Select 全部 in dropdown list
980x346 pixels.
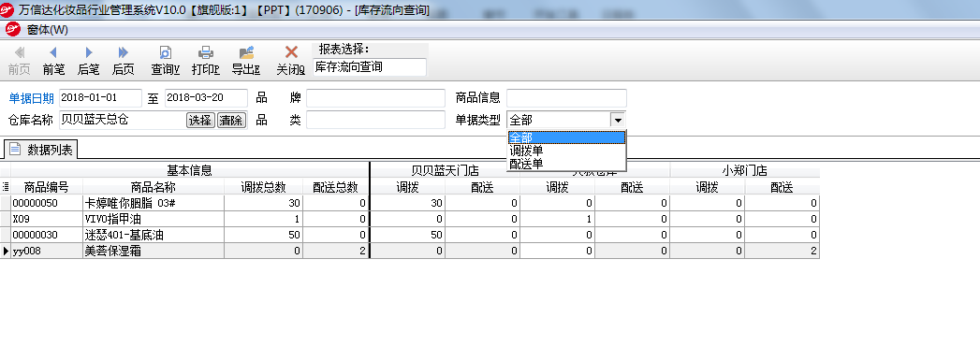click(566, 137)
